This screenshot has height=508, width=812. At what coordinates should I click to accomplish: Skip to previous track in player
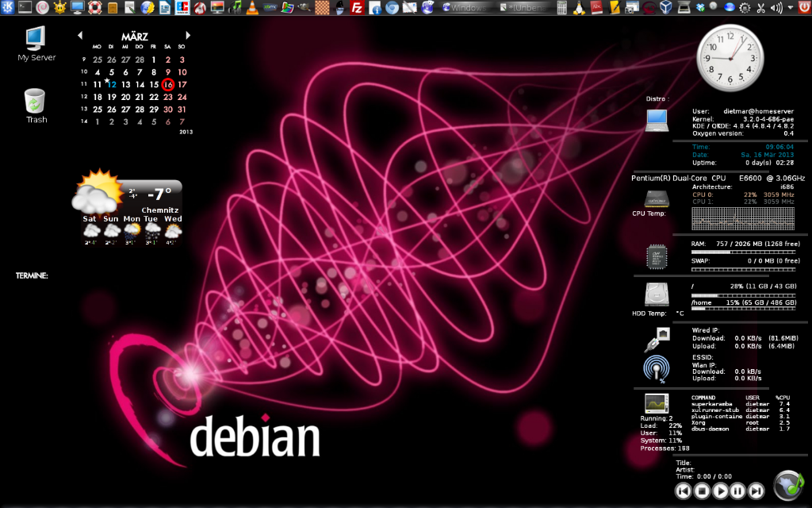(x=683, y=491)
